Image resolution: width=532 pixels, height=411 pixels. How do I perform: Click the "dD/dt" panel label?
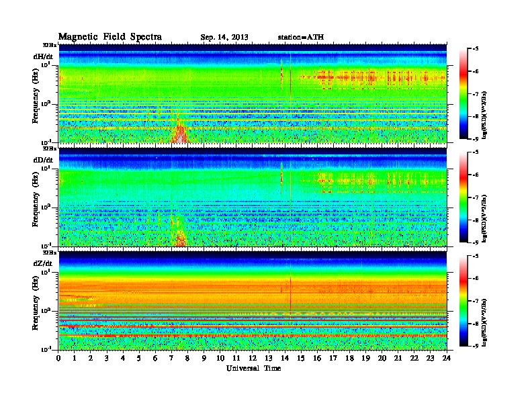[43, 160]
